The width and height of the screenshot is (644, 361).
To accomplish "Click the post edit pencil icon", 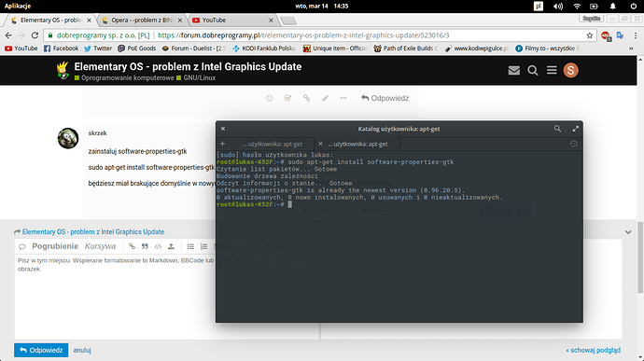I will pyautogui.click(x=325, y=98).
